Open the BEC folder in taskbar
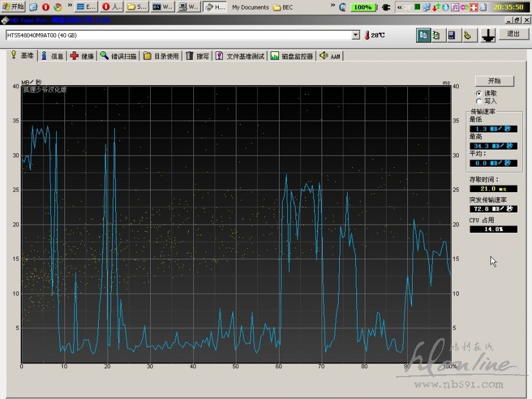This screenshot has width=532, height=399. click(283, 7)
